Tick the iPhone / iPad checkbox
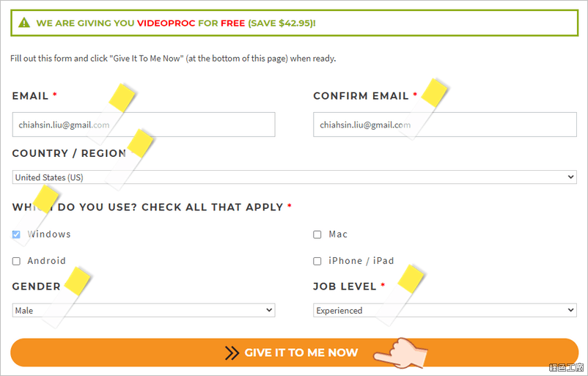 pos(317,261)
